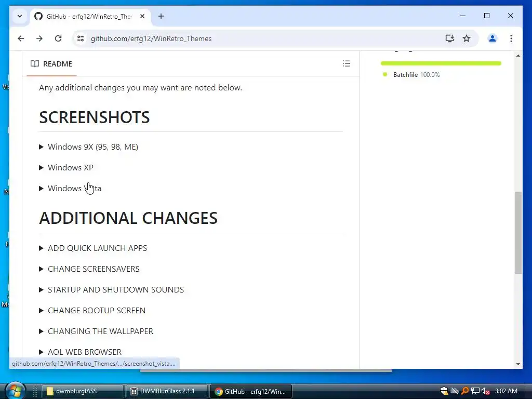
Task: Click the green language progress bar
Action: pyautogui.click(x=441, y=63)
